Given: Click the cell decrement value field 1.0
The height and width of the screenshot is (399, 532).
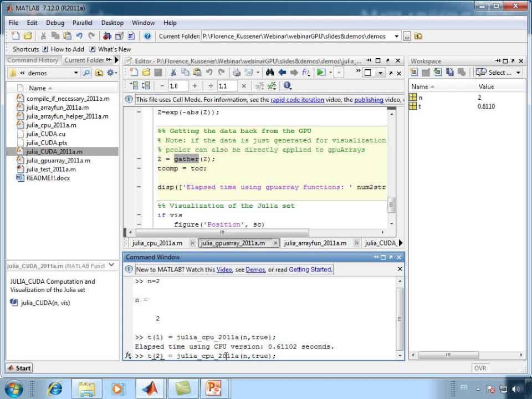Looking at the screenshot, I should pos(178,86).
